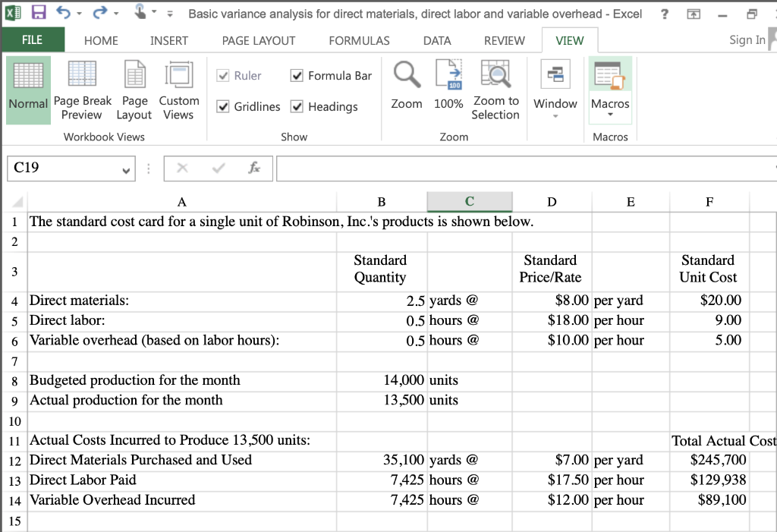Open the REVIEW tab
Screen dimensions: 777x532
(x=505, y=41)
